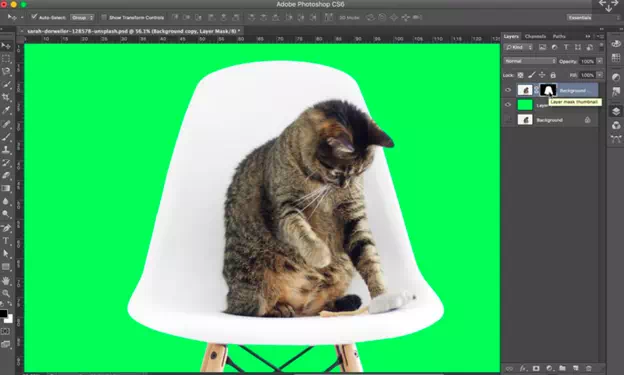Select the Spot Healing Brush tool
This screenshot has height=375, width=624.
pos(6,124)
